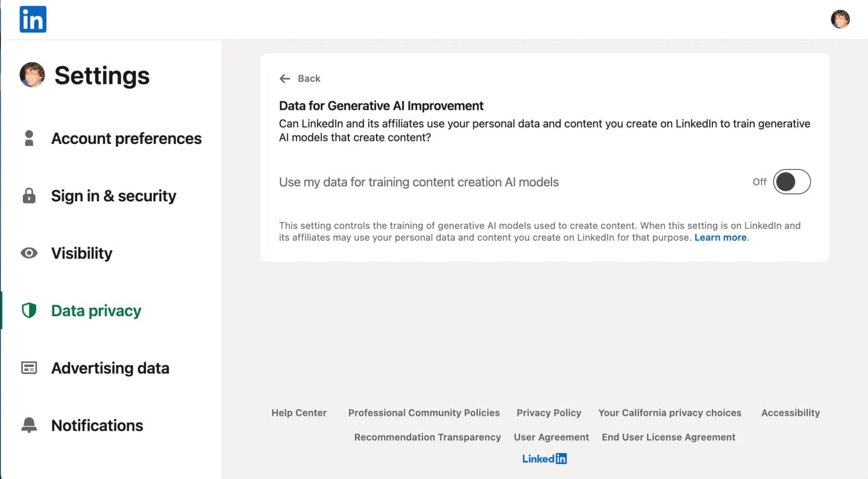This screenshot has height=479, width=868.
Task: Open Your California privacy choices link
Action: tap(670, 413)
